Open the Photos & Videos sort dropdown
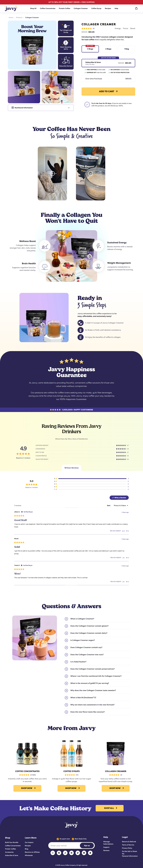Image resolution: width=143 pixels, height=868 pixels. pyautogui.click(x=121, y=505)
